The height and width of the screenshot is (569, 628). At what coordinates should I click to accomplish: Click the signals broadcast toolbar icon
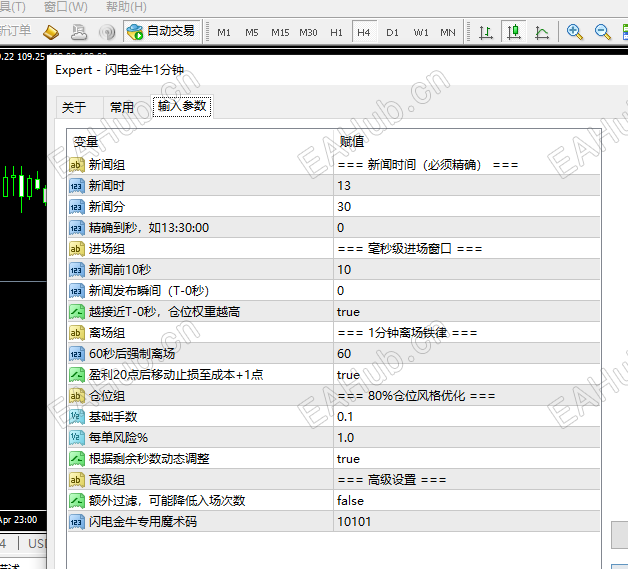tap(107, 32)
